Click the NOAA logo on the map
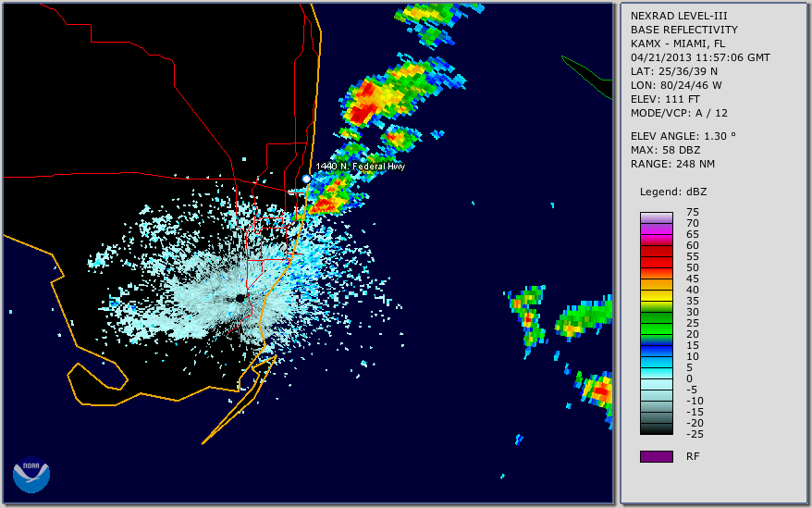 (31, 475)
